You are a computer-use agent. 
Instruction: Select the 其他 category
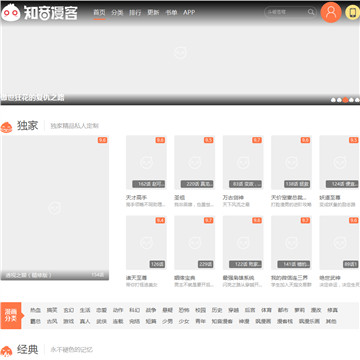coord(331,321)
